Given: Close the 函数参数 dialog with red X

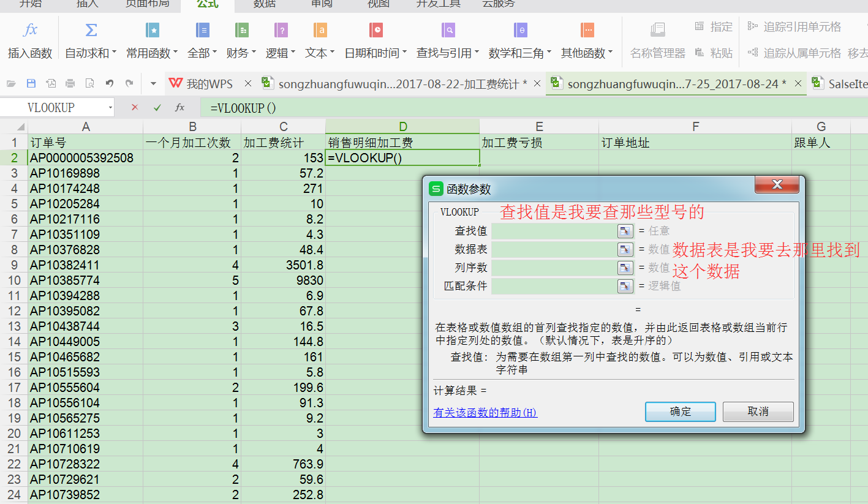Looking at the screenshot, I should point(777,184).
